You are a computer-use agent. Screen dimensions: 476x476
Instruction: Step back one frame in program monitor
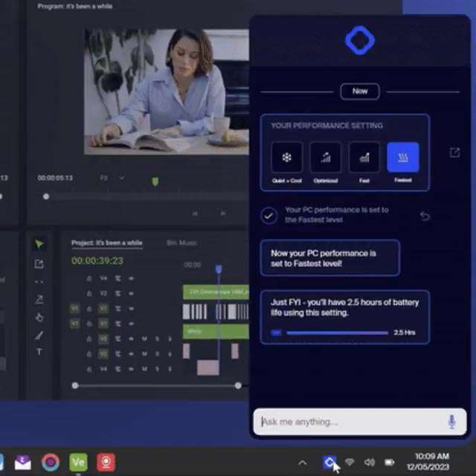195,214
